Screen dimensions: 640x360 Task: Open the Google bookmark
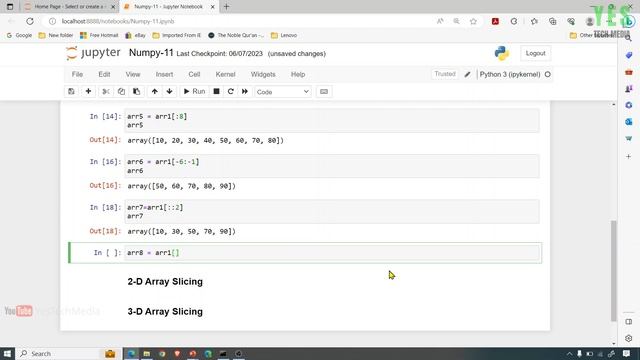(x=19, y=36)
